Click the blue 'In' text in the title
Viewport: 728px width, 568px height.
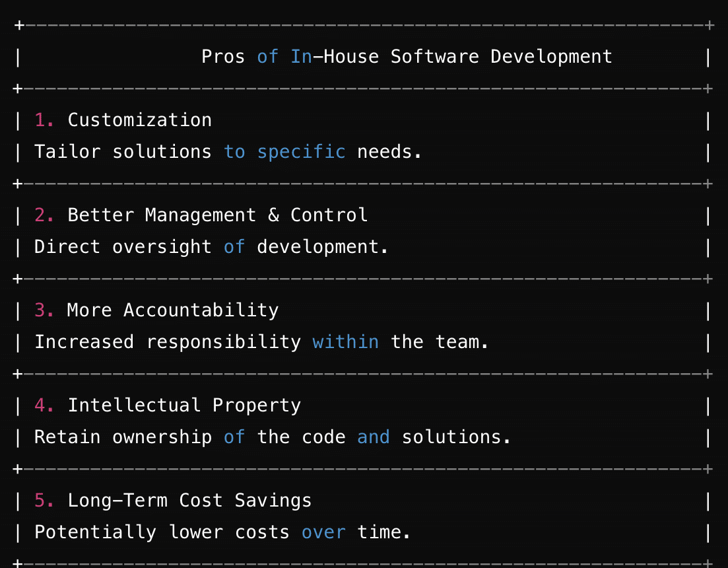click(x=302, y=57)
